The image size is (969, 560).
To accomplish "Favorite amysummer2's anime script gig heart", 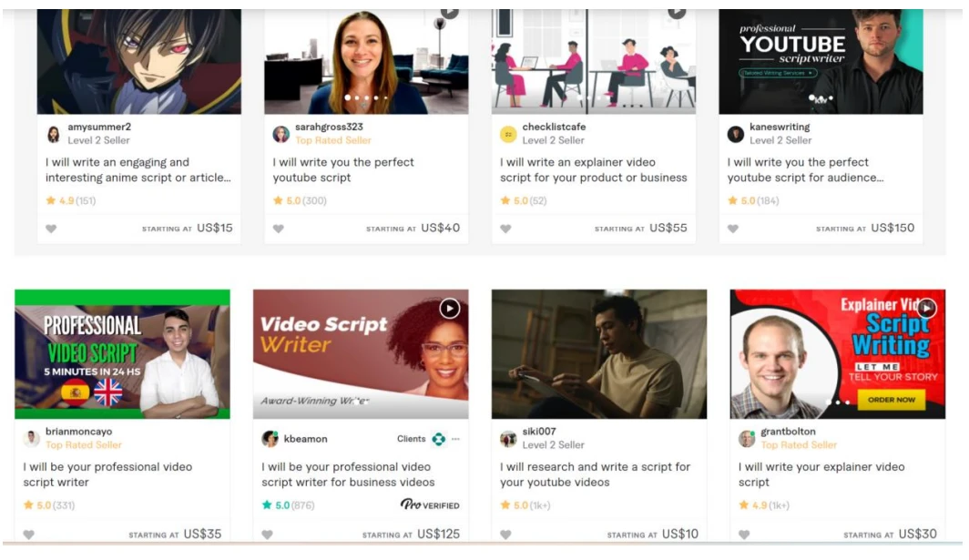I will (x=51, y=229).
